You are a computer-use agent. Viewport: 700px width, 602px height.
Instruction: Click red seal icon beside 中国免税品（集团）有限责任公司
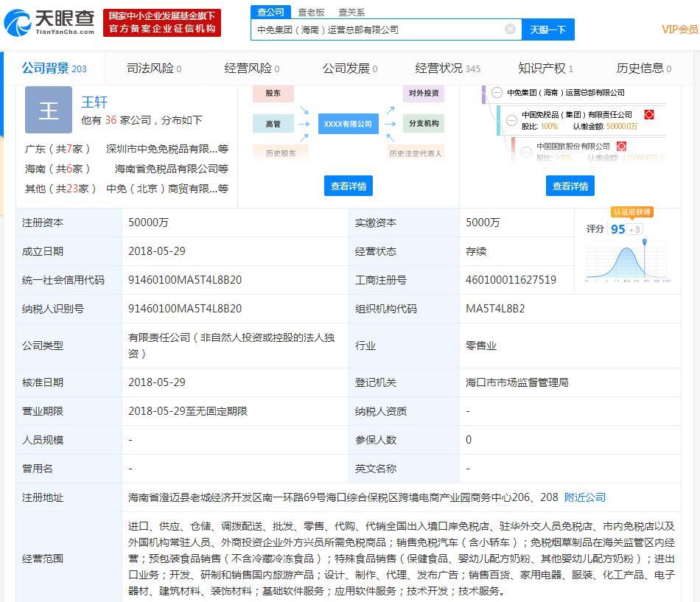tap(648, 115)
